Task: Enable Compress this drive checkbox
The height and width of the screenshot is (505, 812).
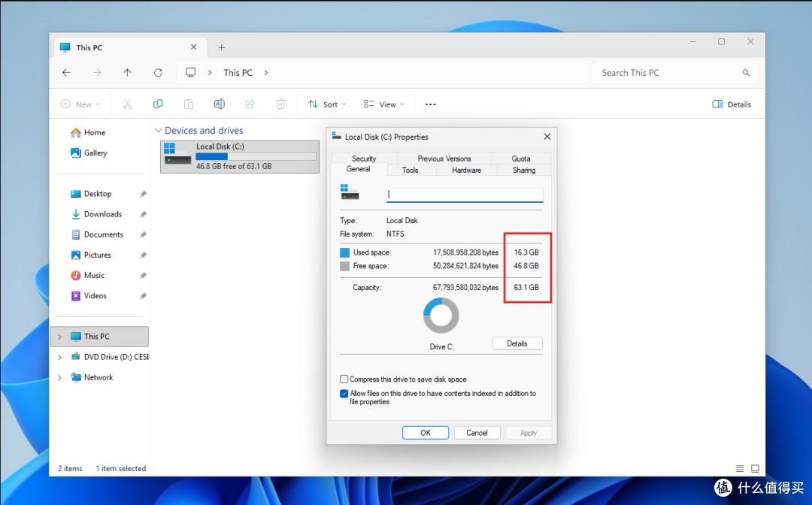Action: [x=344, y=380]
